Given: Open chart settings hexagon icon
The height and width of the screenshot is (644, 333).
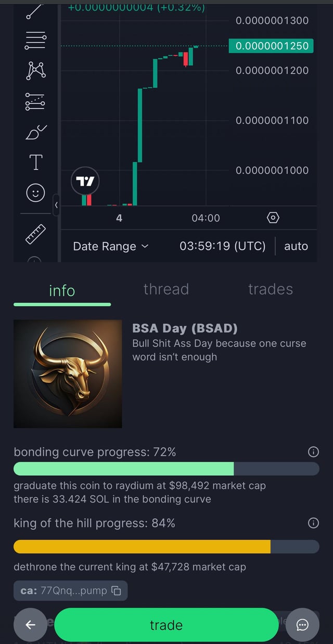Looking at the screenshot, I should pos(273,218).
